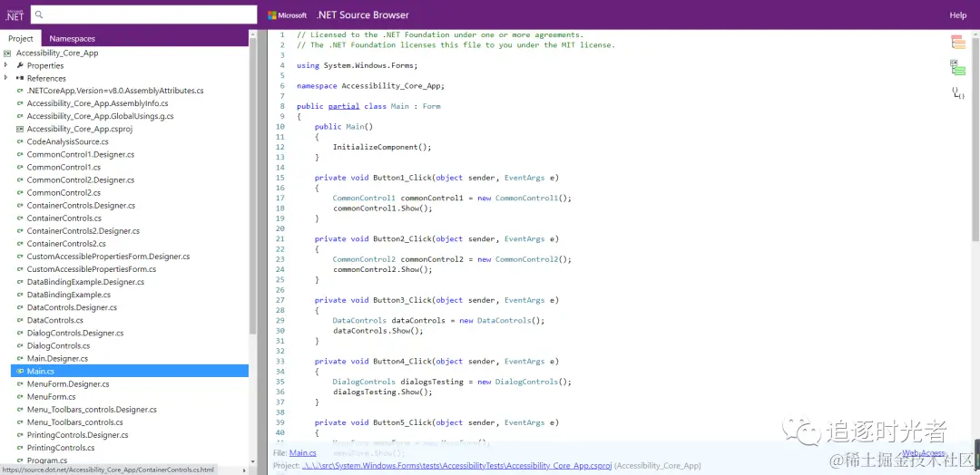Viewport: 980px width, 475px height.
Task: Click the C# icon of DataControls.cs
Action: tap(20, 320)
